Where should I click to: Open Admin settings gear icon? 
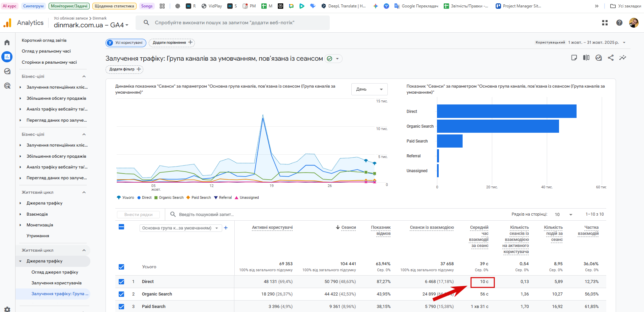(x=7, y=309)
